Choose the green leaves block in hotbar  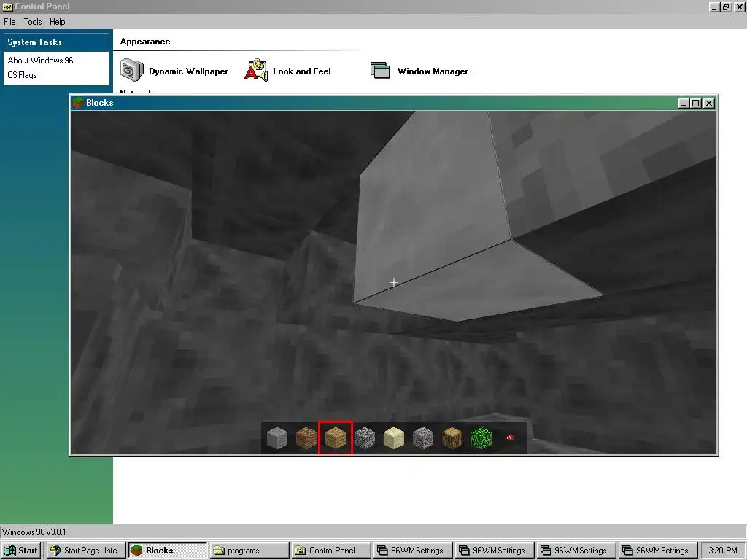pos(481,438)
